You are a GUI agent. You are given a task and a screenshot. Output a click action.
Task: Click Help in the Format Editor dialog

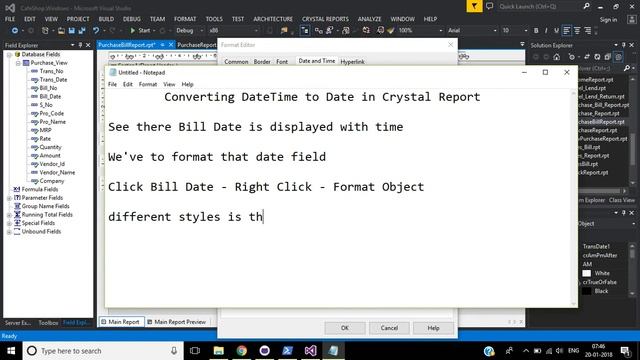click(433, 328)
